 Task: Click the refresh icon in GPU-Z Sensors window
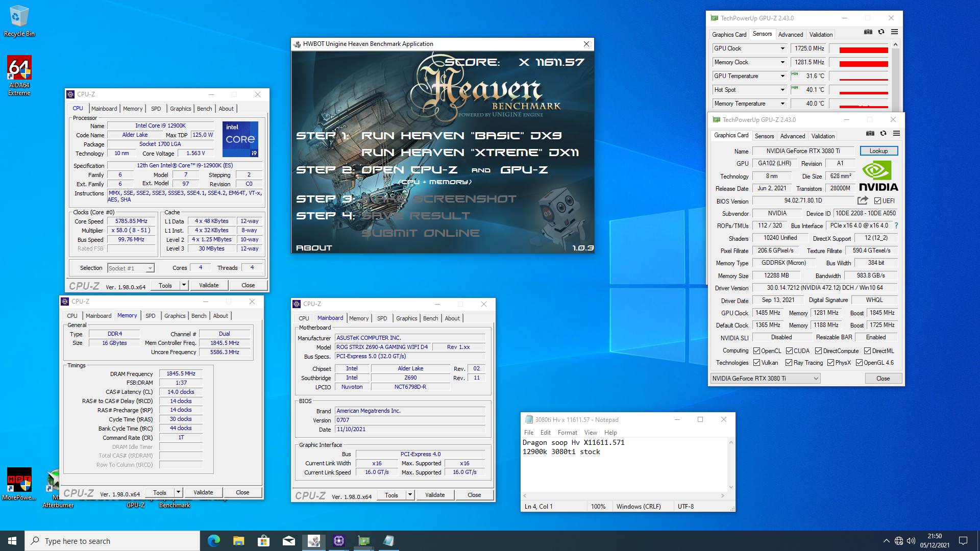tap(881, 32)
